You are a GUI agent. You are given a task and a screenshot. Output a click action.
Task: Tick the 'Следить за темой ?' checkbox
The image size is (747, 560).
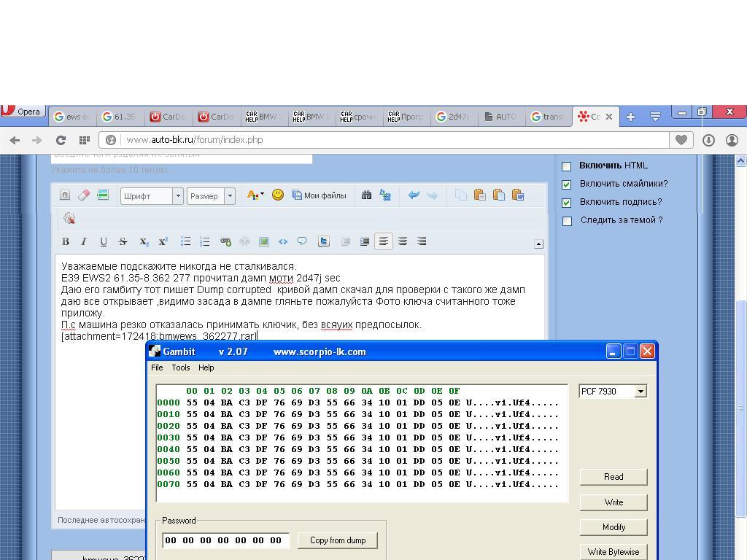(x=567, y=221)
